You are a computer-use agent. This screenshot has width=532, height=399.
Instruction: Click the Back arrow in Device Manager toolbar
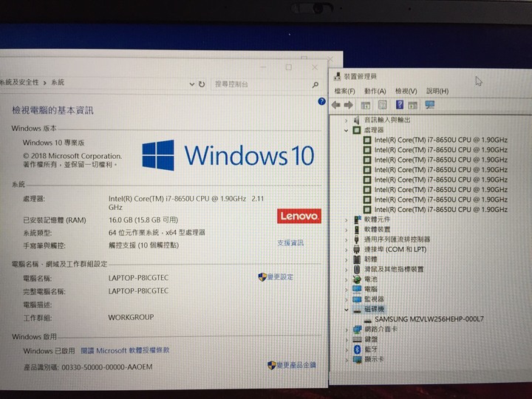336,105
